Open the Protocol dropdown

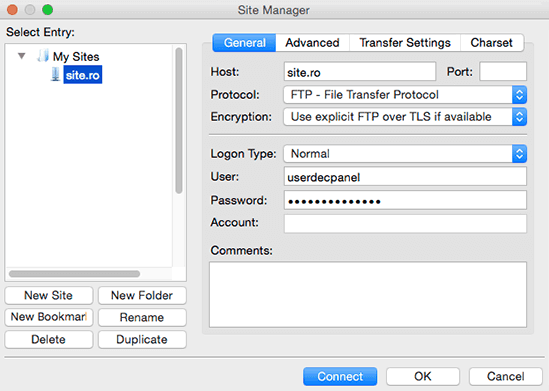click(x=405, y=95)
